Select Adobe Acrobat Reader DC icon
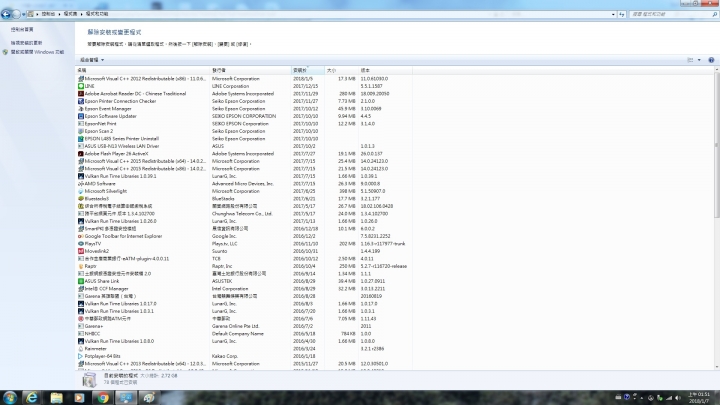The width and height of the screenshot is (720, 405). [81, 94]
